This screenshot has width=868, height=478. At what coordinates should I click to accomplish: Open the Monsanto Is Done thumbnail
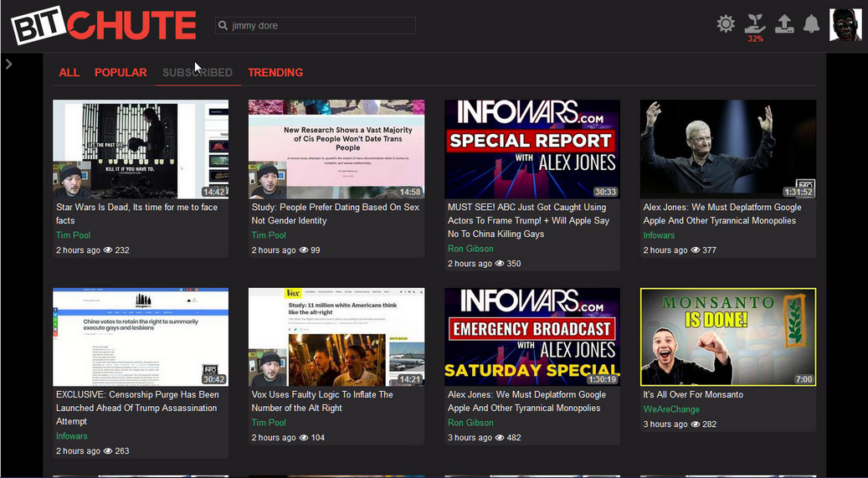click(x=727, y=337)
